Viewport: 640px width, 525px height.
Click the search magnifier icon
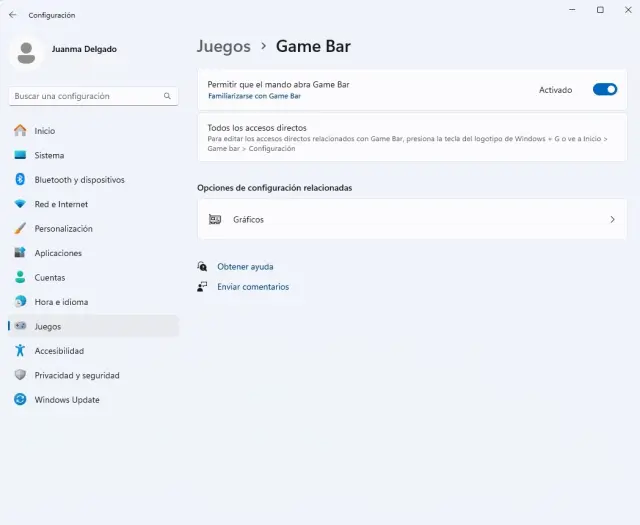167,96
